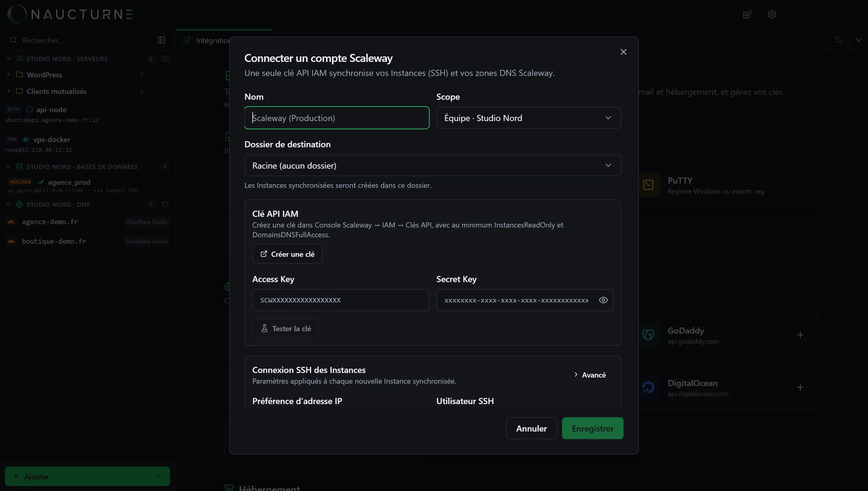Click the transfer arrows icon in tab bar
The width and height of the screenshot is (868, 491).
839,40
